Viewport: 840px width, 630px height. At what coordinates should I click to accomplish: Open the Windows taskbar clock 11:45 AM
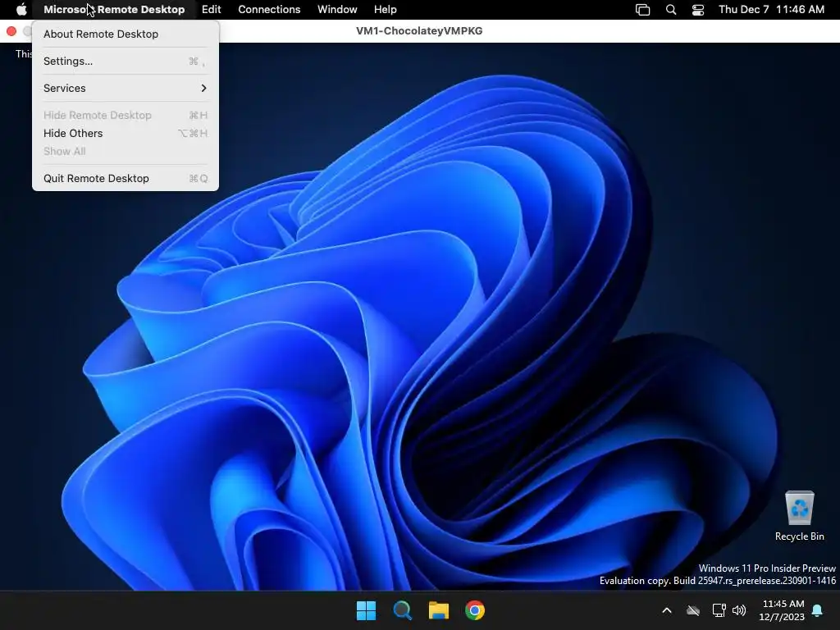[x=782, y=610]
